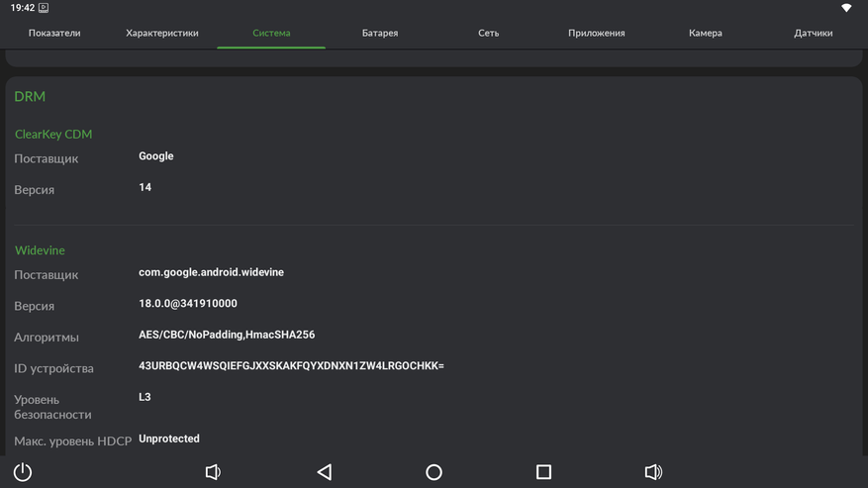868x488 pixels.
Task: Tap the Wi-Fi status icon
Action: point(846,8)
